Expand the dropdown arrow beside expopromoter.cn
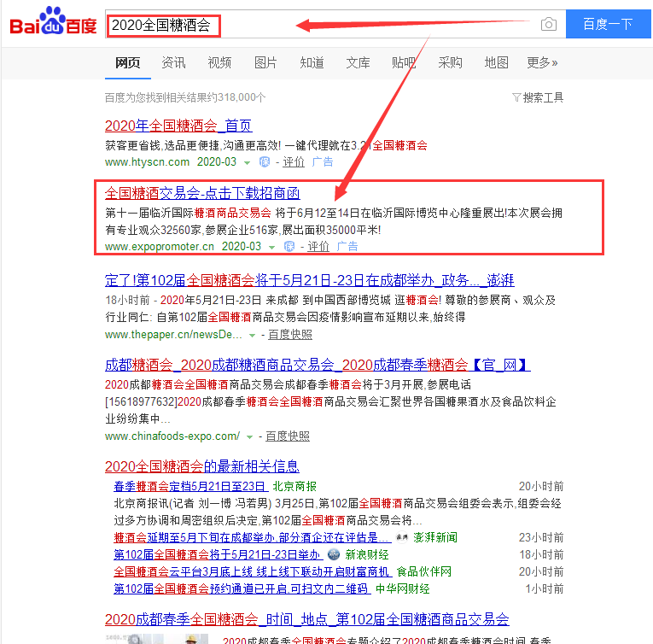Screen dimensions: 653x644 [x=271, y=247]
